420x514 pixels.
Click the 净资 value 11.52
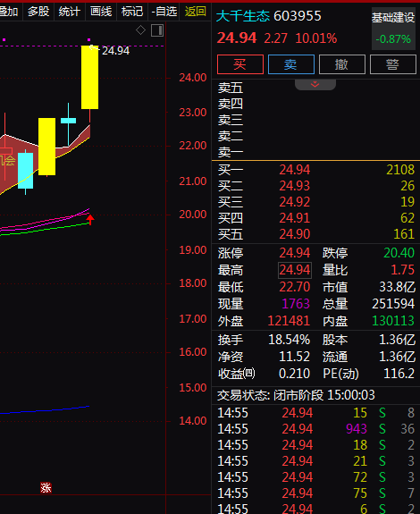pos(294,357)
